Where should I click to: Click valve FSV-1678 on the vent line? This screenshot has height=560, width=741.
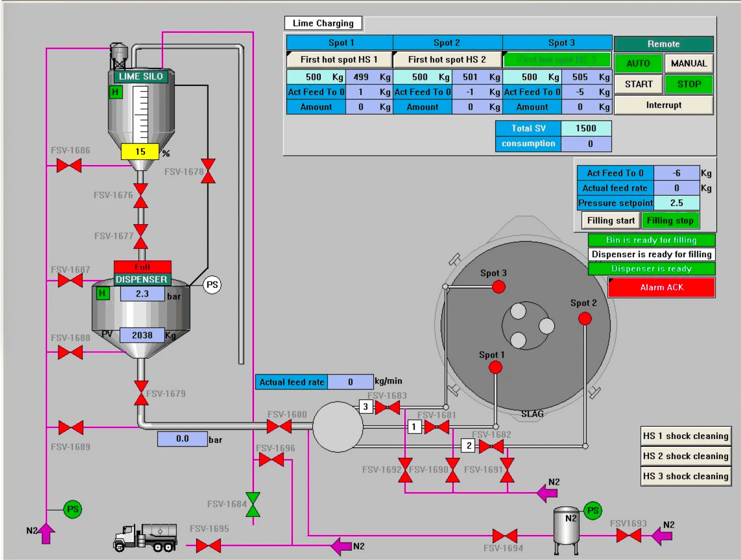pyautogui.click(x=208, y=171)
